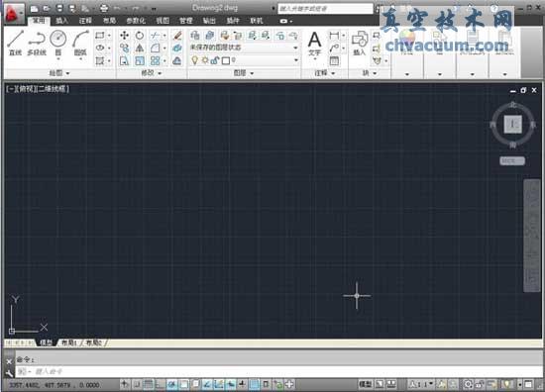
Task: Activate the Move tool in Modify panel
Action: 124,35
